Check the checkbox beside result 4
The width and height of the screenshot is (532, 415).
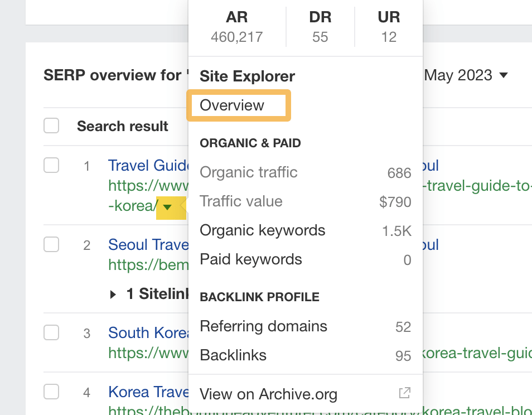51,392
